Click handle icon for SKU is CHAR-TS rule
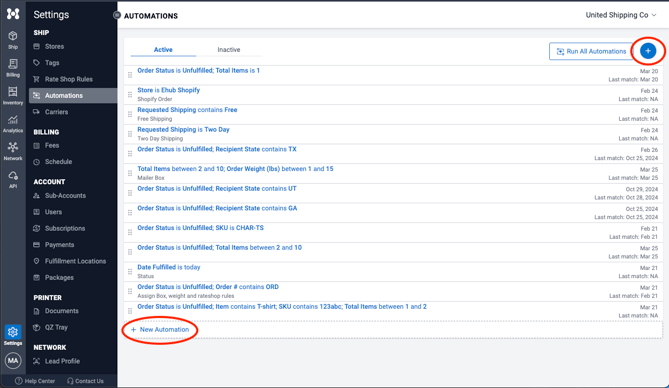 tap(130, 232)
